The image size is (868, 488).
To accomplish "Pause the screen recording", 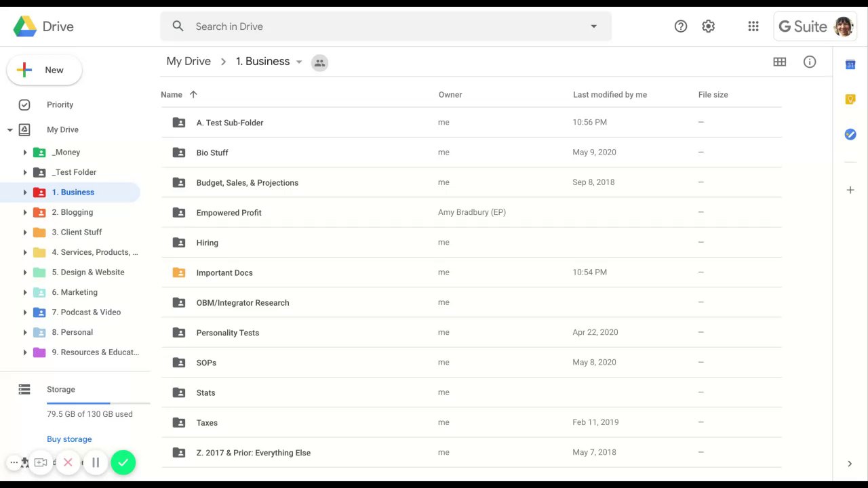I will tap(96, 462).
